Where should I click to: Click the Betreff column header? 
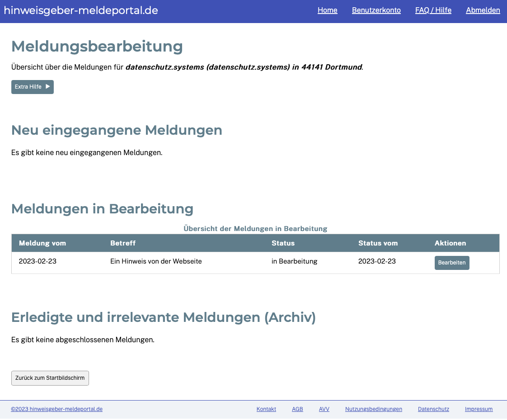pos(123,243)
